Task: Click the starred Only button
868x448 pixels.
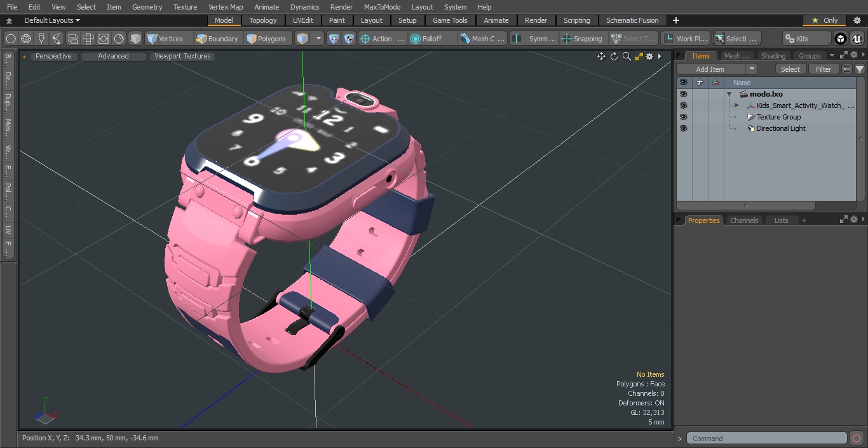Action: pyautogui.click(x=824, y=20)
